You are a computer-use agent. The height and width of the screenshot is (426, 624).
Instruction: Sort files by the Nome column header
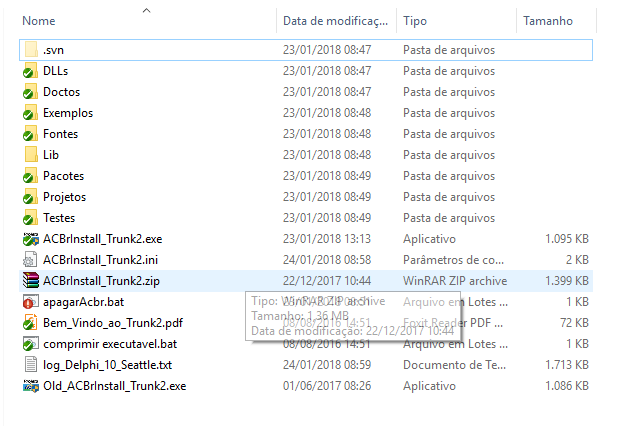tap(39, 21)
